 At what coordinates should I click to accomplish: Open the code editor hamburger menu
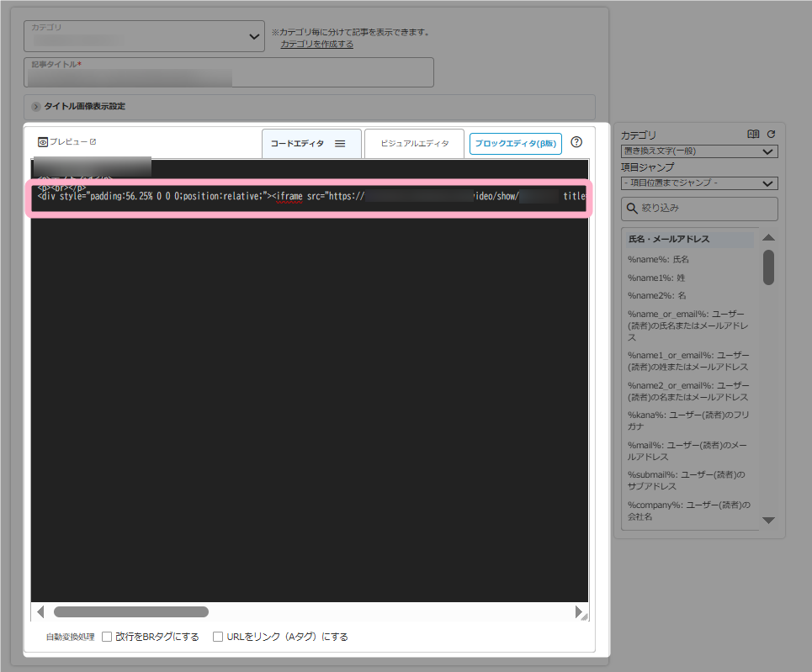click(340, 144)
